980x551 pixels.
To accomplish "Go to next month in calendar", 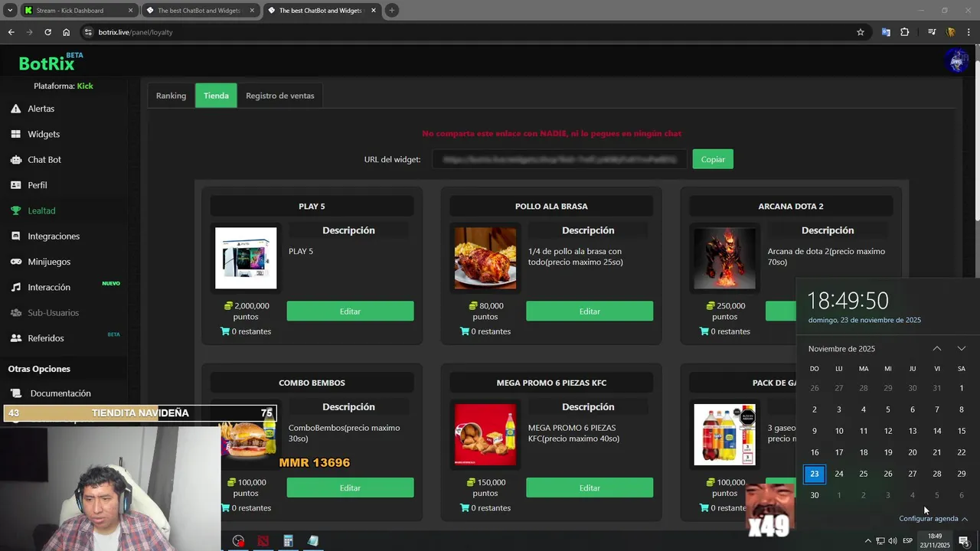I will point(962,348).
